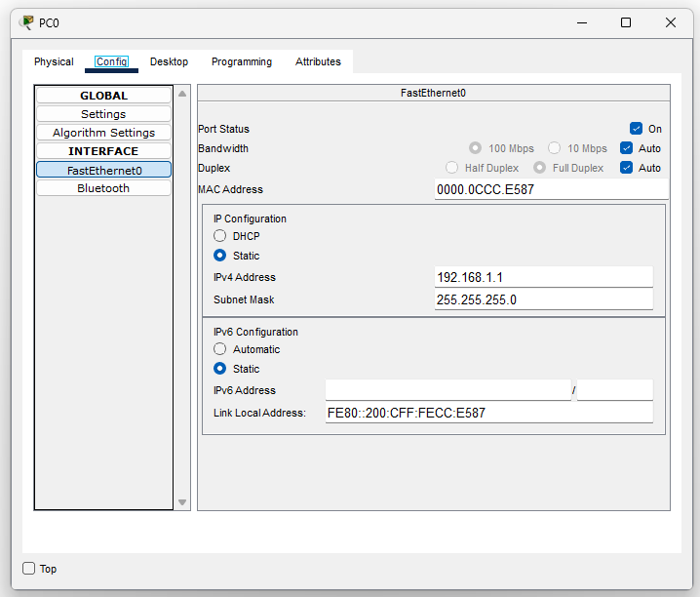Click the IPv4 Address field
This screenshot has height=597, width=700.
[x=543, y=277]
